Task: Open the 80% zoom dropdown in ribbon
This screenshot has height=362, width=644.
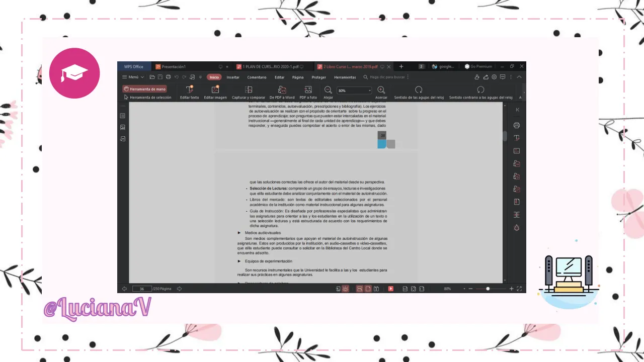Action: (354, 90)
